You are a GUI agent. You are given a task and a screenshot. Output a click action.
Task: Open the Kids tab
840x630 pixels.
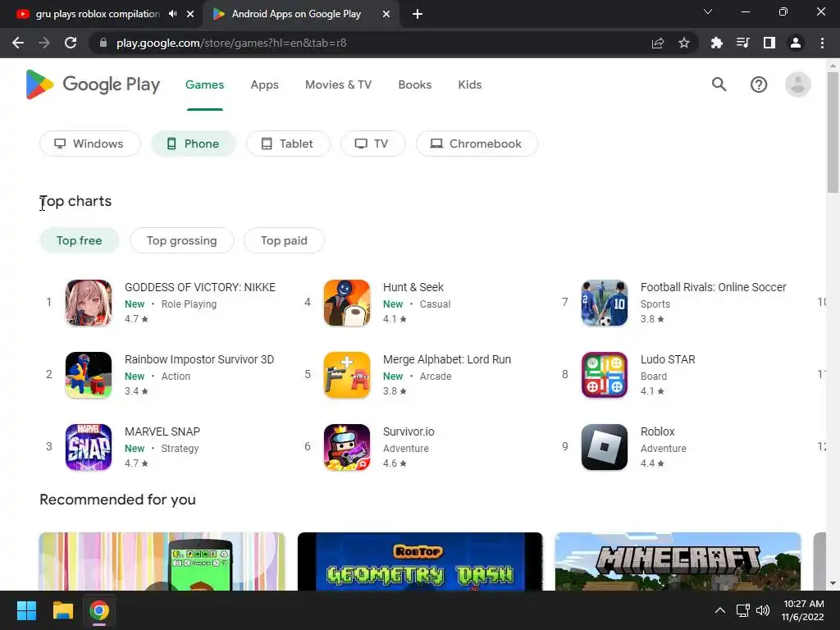[x=470, y=84]
